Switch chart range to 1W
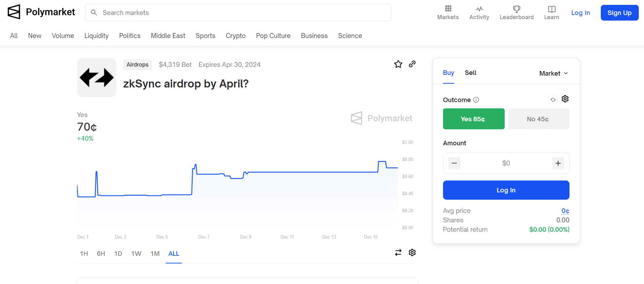The image size is (644, 284). point(136,254)
